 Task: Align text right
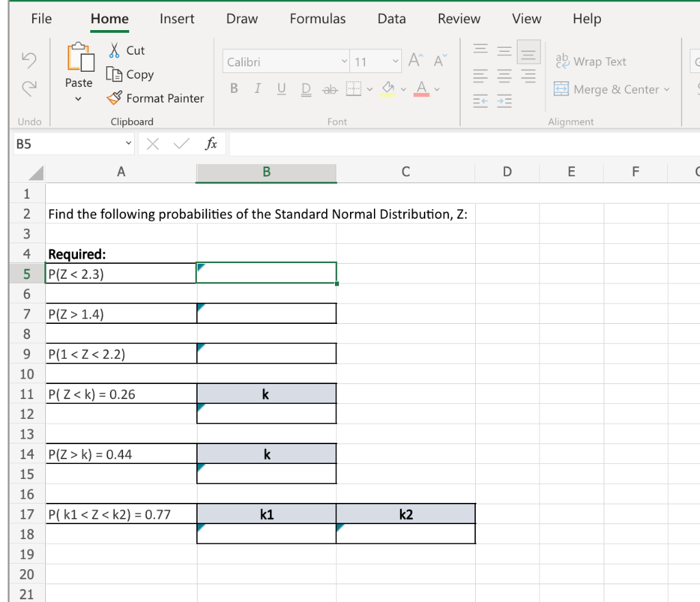pos(528,76)
